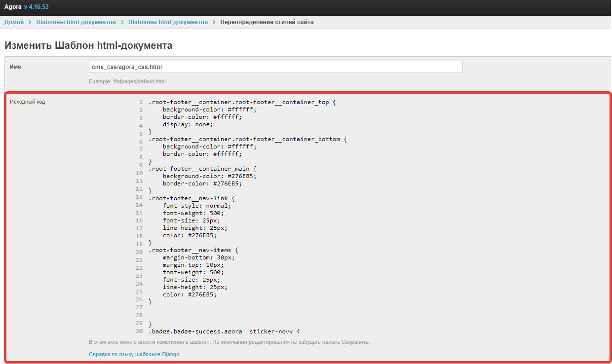Click the version label v 4.16.53
Screen dimensions: 612x364
coord(36,7)
